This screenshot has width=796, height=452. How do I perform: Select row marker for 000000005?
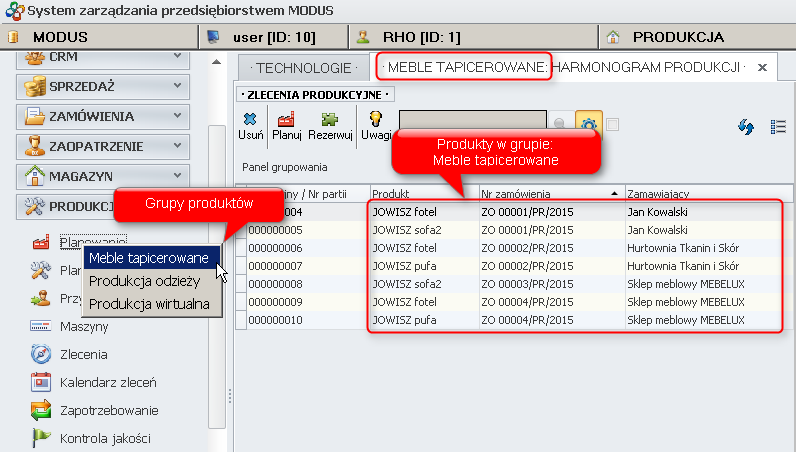click(x=241, y=230)
